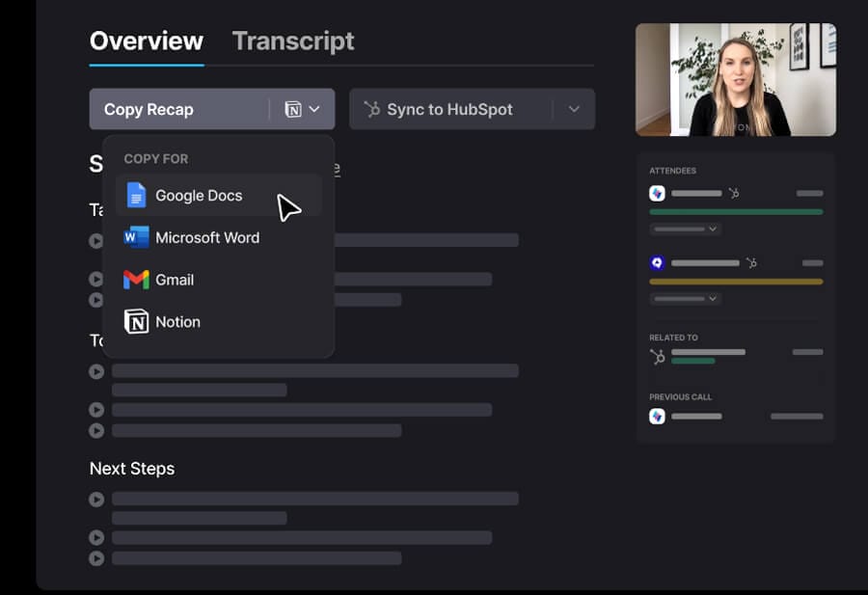Collapse the Copy Recap dropdown chevron
Image resolution: width=868 pixels, height=595 pixels.
pyautogui.click(x=314, y=109)
